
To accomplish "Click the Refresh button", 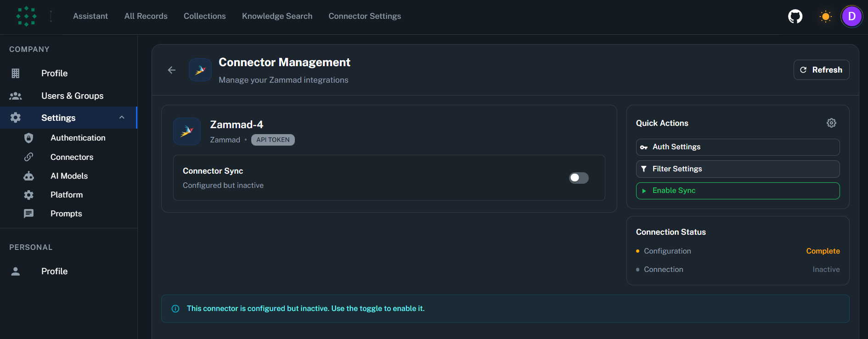I will (821, 70).
